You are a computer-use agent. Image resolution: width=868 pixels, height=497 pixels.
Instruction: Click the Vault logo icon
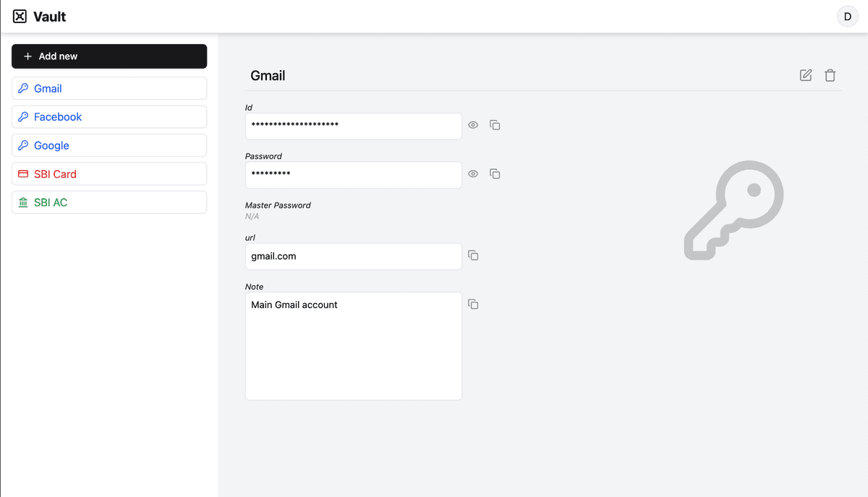click(20, 17)
